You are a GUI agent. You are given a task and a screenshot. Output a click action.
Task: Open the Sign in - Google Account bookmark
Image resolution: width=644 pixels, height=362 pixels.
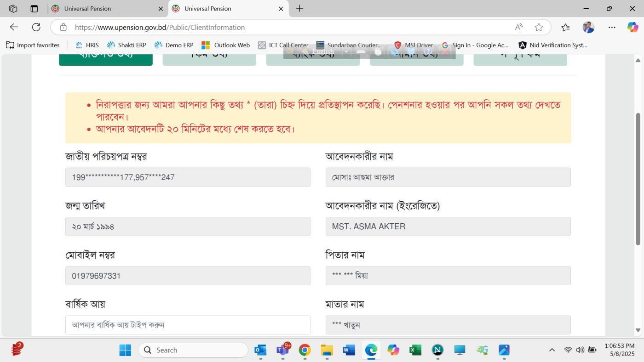(475, 45)
